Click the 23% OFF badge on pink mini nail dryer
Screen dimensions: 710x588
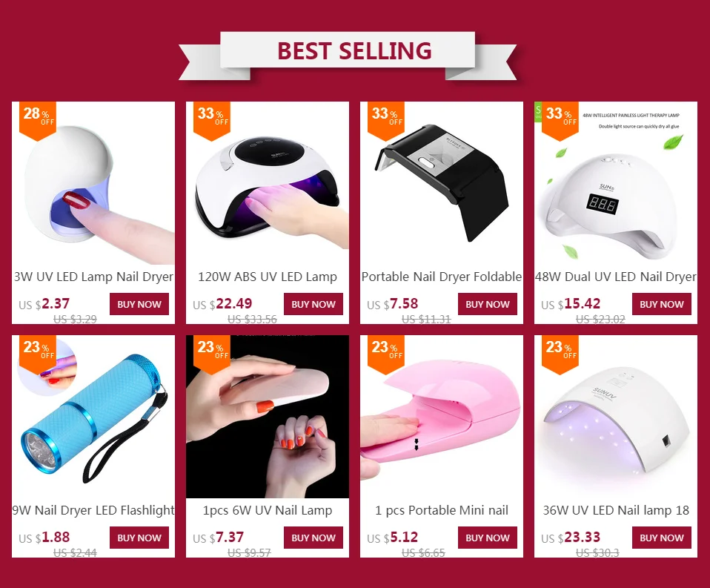[386, 351]
